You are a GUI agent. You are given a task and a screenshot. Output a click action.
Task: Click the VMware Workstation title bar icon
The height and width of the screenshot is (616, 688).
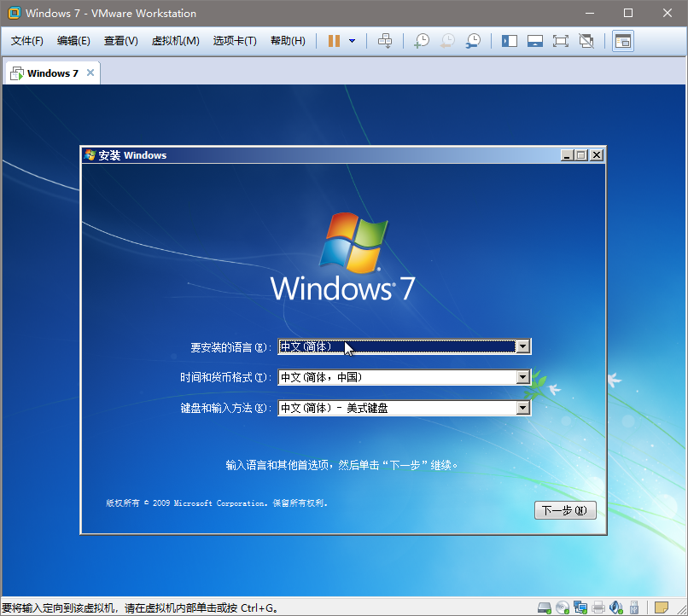(14, 13)
